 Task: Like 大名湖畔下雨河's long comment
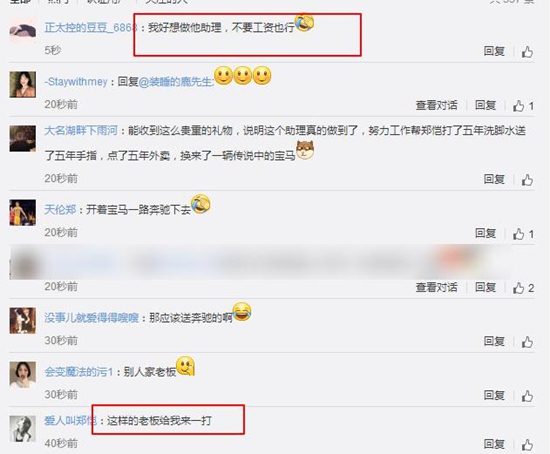tap(527, 180)
